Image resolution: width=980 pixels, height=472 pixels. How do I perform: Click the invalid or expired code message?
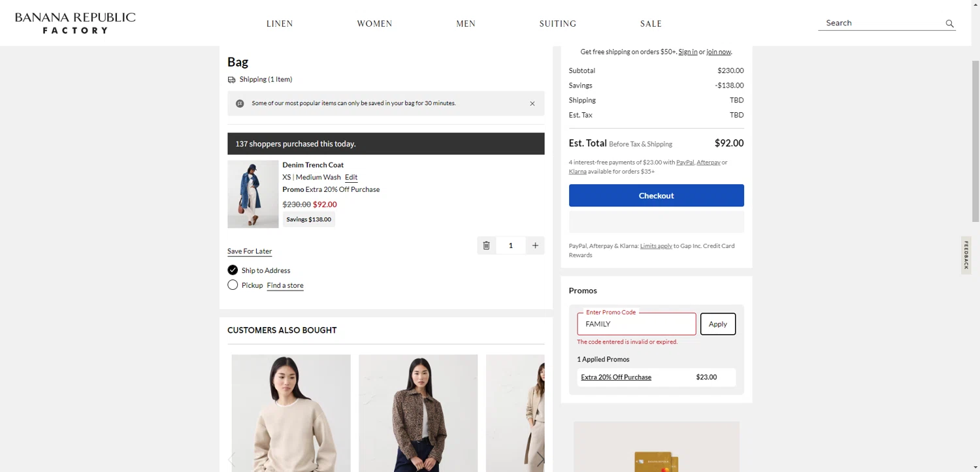click(627, 342)
